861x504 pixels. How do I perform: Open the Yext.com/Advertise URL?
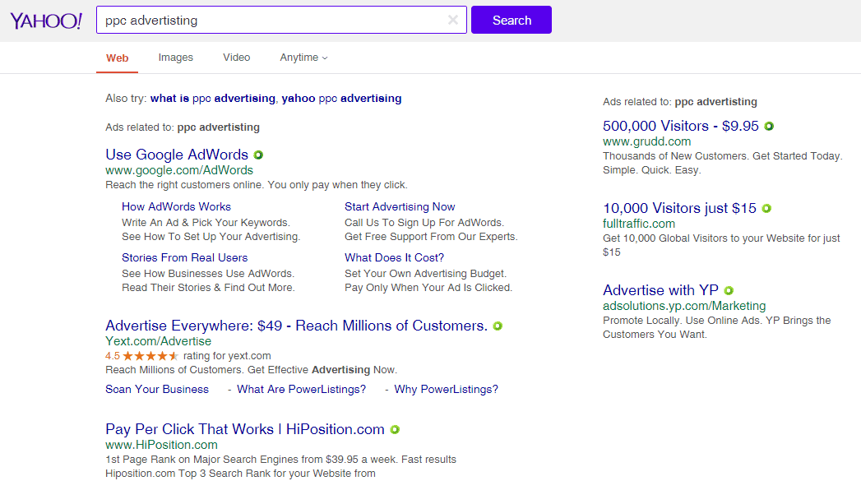(x=158, y=341)
